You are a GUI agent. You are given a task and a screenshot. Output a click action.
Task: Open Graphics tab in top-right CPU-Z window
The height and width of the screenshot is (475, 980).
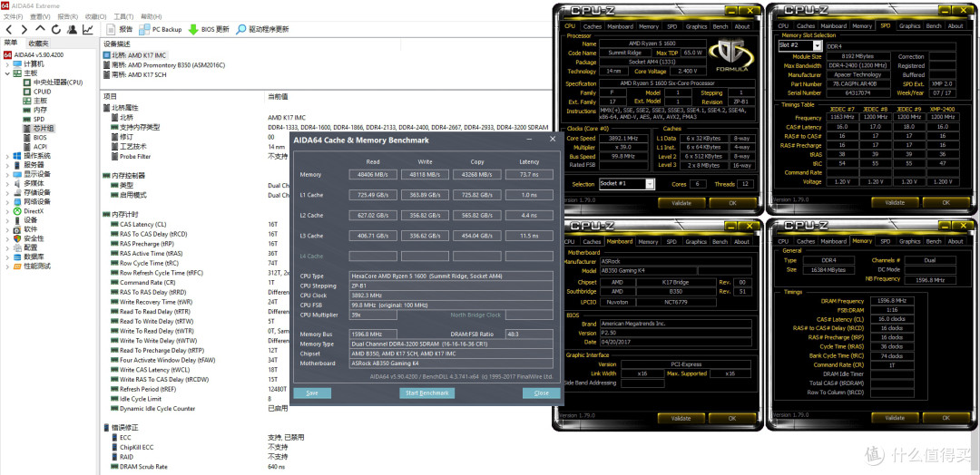tap(909, 26)
